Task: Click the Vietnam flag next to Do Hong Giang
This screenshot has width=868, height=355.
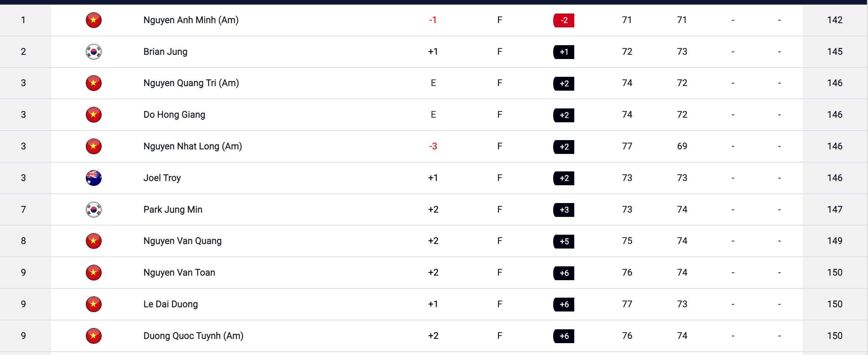Action: (x=94, y=115)
